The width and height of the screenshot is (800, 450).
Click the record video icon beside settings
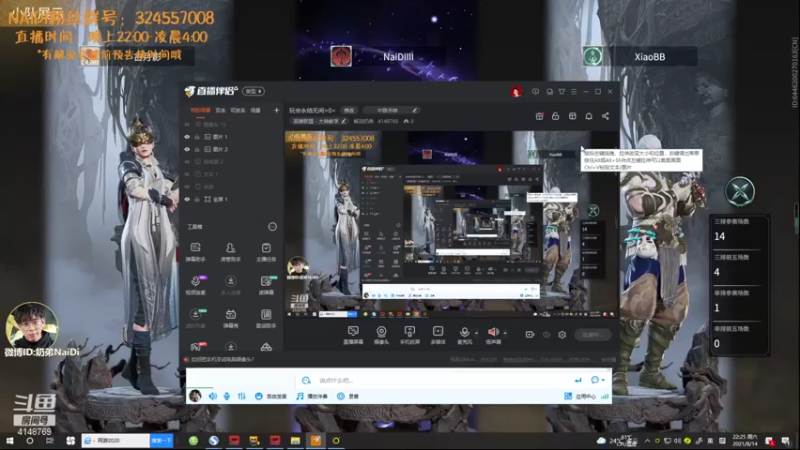pyautogui.click(x=530, y=335)
